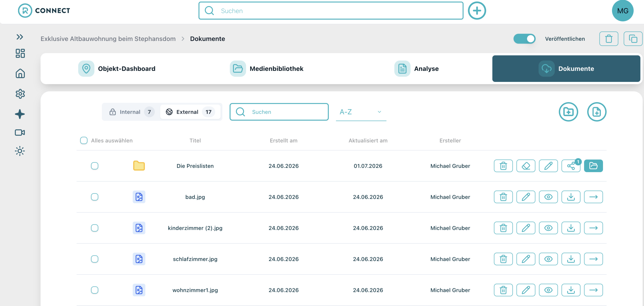The image size is (644, 306).
Task: Share the Die Preislisten folder
Action: click(x=571, y=166)
